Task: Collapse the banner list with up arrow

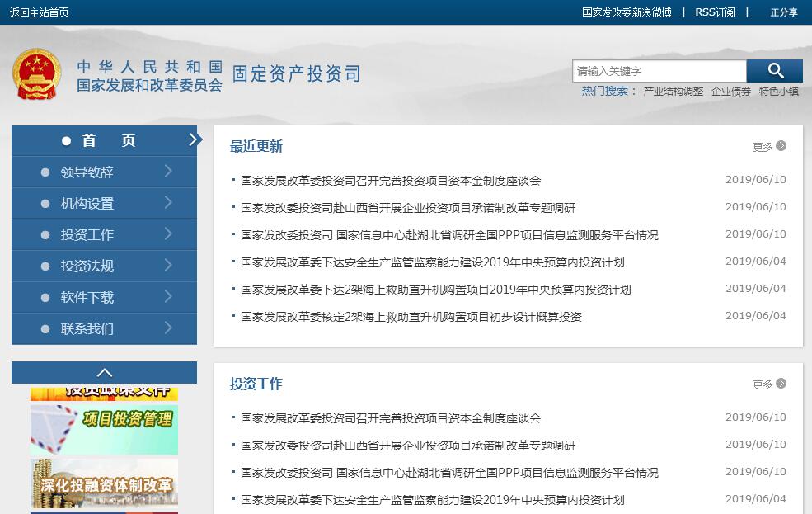Action: click(104, 373)
